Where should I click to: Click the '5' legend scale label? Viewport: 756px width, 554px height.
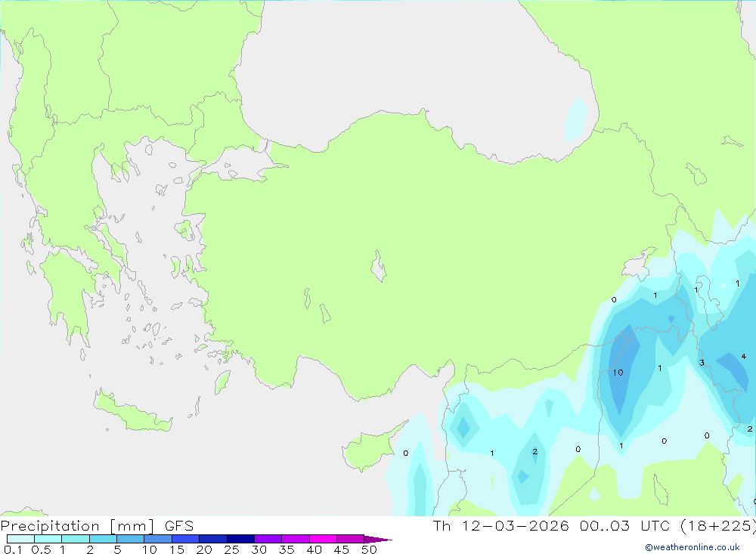click(x=117, y=549)
